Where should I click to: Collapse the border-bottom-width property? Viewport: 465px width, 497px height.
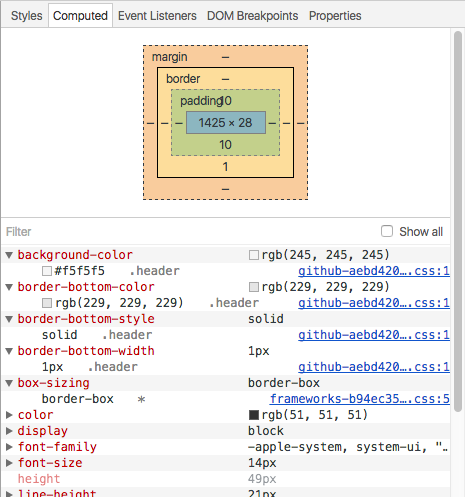point(9,351)
